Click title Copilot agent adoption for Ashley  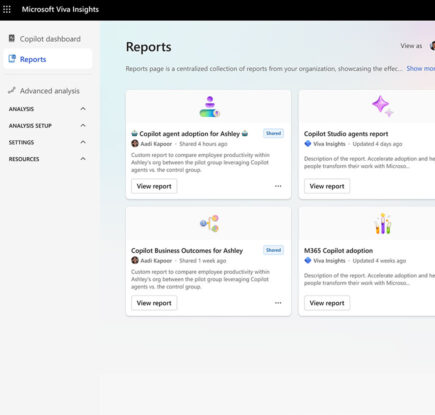pyautogui.click(x=189, y=134)
